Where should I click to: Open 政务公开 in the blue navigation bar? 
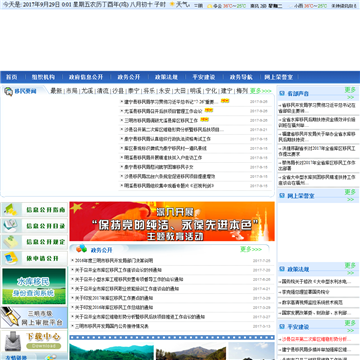[129, 77]
